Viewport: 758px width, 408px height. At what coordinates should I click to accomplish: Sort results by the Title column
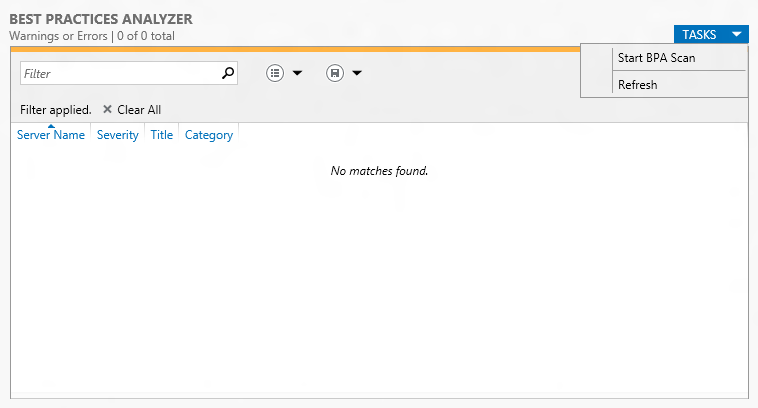click(161, 135)
